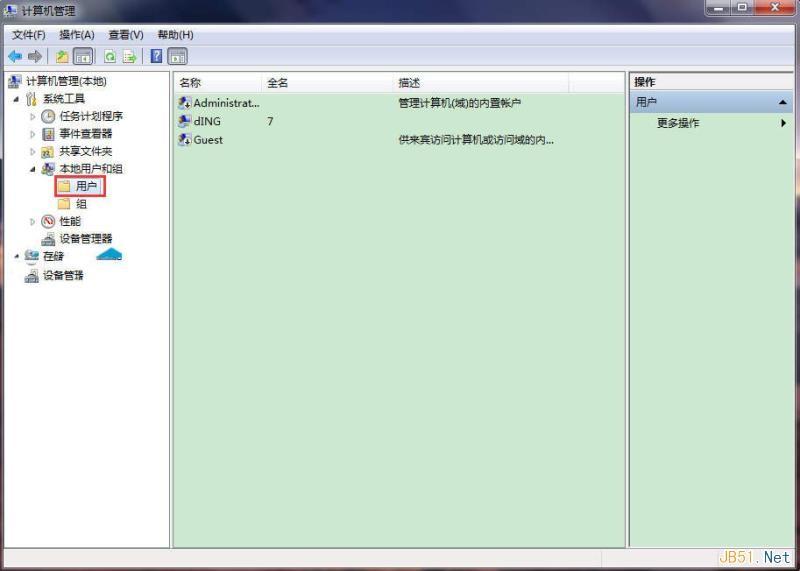This screenshot has height=571, width=800.
Task: Sort by the 名称 column header
Action: pos(218,83)
